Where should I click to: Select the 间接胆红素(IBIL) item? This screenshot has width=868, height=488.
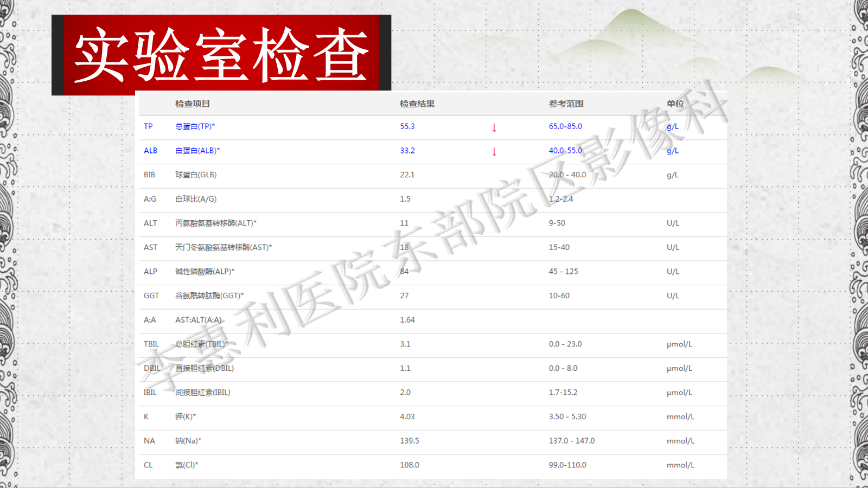click(203, 393)
